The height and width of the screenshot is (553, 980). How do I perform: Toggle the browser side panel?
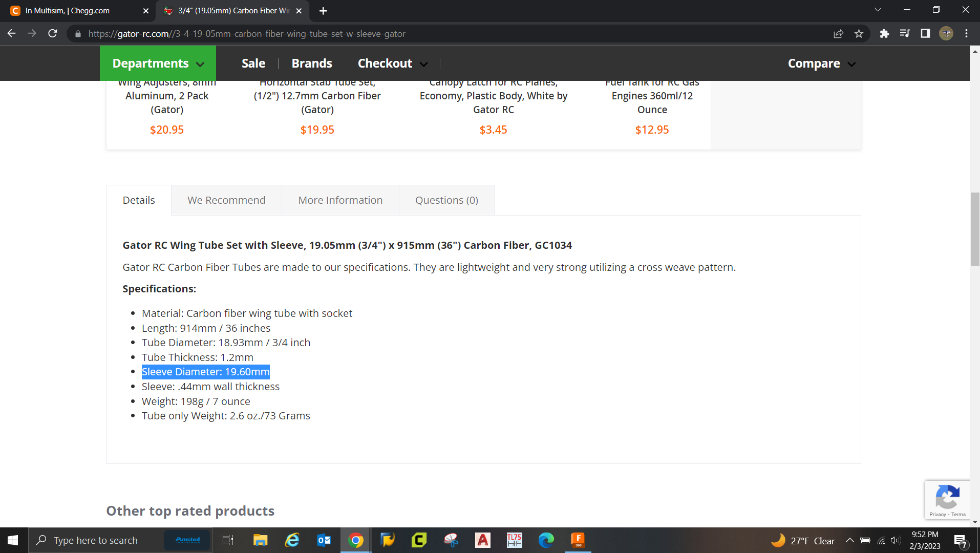tap(925, 34)
